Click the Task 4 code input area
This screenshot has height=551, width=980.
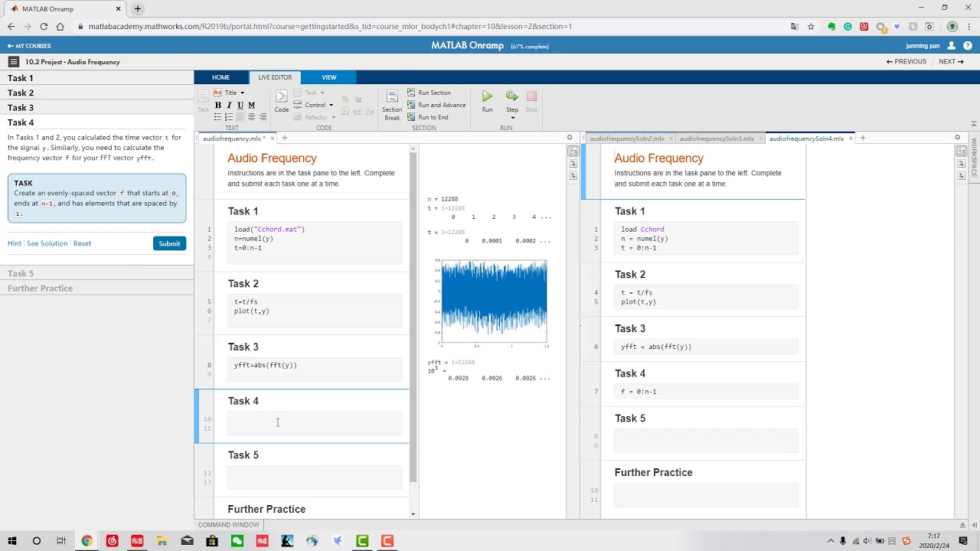(314, 423)
